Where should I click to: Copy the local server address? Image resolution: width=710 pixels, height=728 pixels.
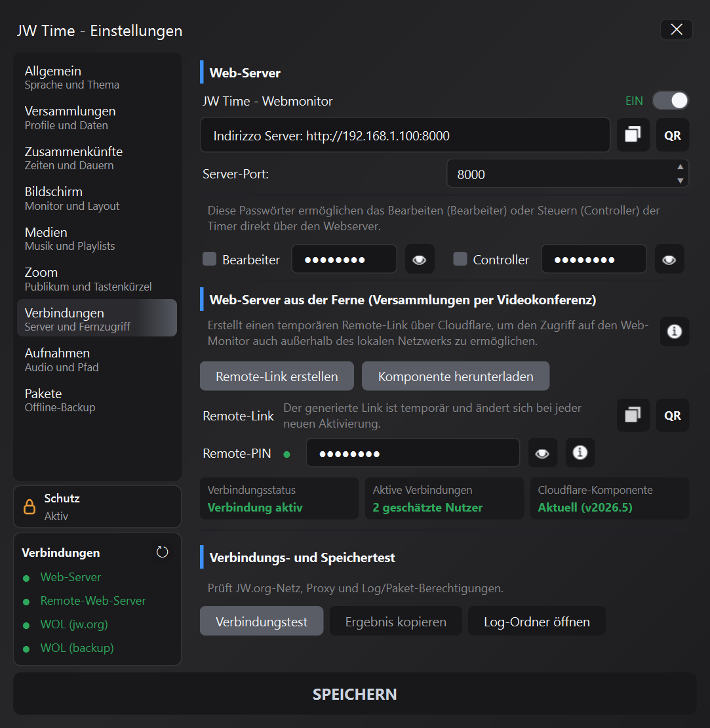(633, 134)
